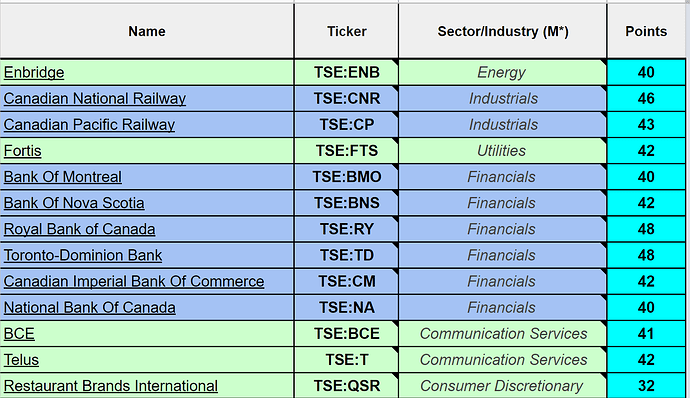The image size is (690, 398).
Task: Select the Name column header
Action: [147, 31]
